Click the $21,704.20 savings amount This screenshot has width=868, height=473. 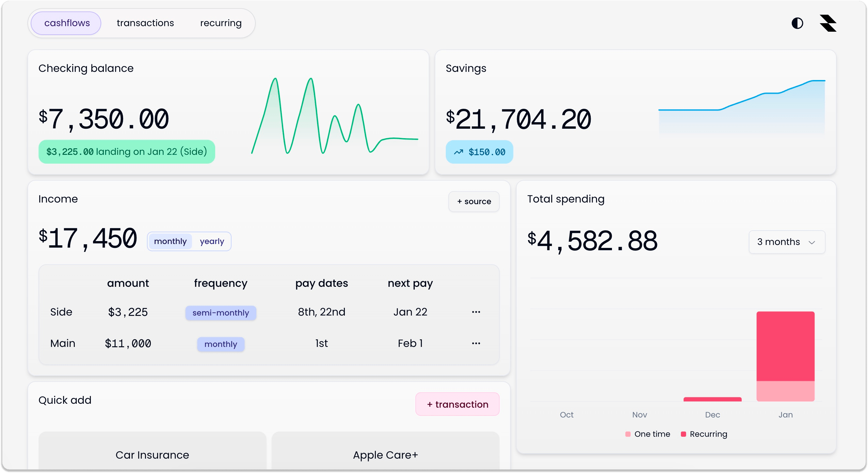tap(518, 119)
